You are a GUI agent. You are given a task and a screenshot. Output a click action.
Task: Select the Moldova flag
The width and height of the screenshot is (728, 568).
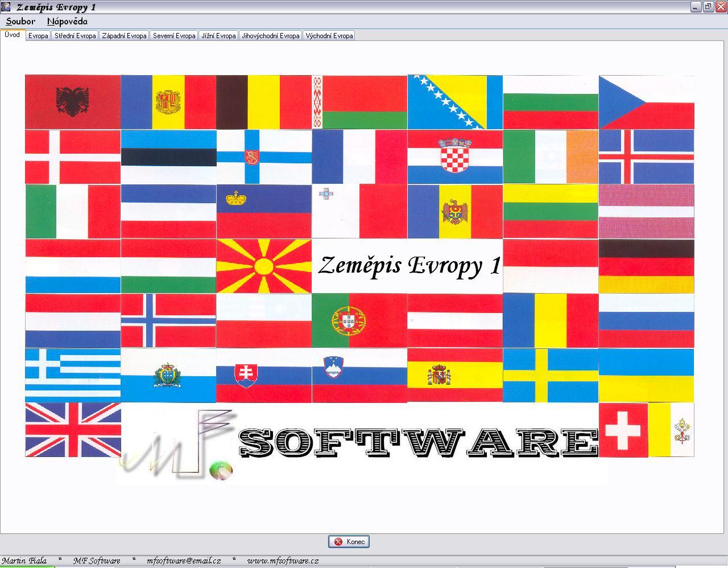[x=455, y=211]
